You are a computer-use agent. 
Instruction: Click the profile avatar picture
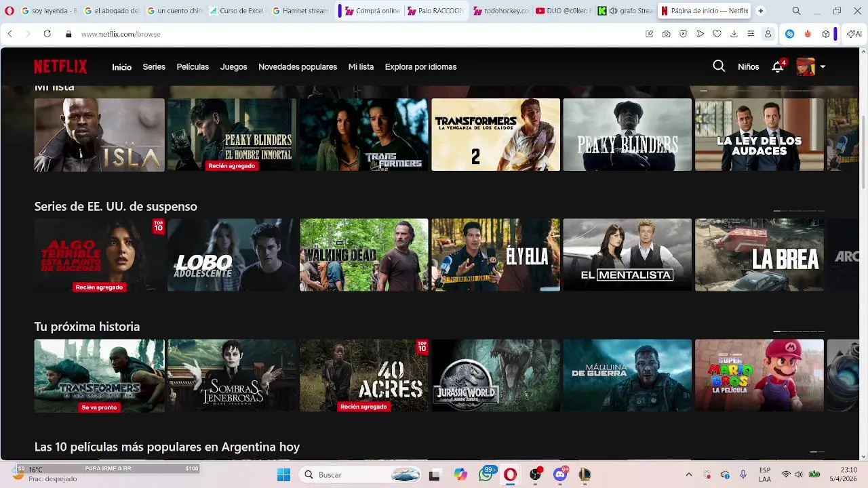point(806,66)
